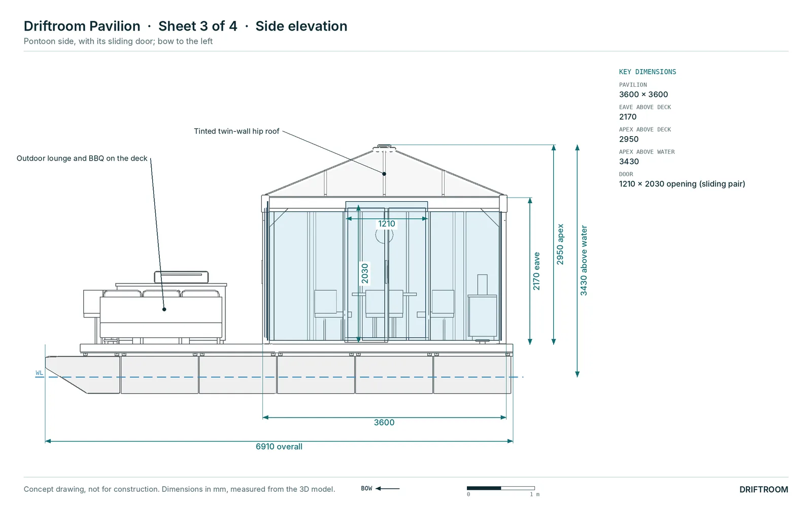Click the "2950 apex" vertical dimension label

click(560, 244)
